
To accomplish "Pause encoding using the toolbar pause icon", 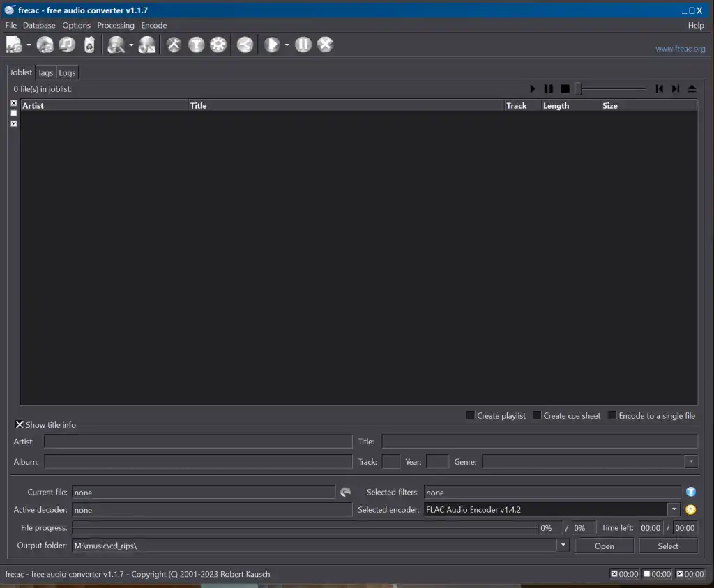I will [x=303, y=45].
